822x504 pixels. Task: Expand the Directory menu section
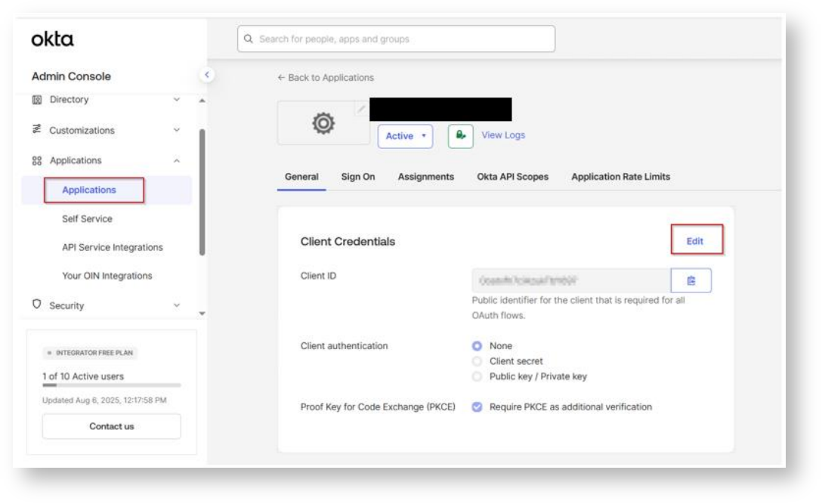tap(177, 99)
